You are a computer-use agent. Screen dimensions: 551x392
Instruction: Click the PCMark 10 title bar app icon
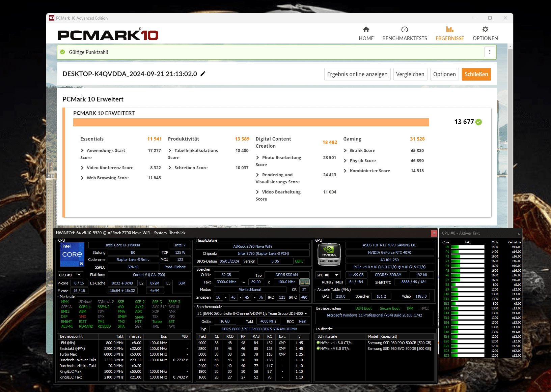[52, 18]
